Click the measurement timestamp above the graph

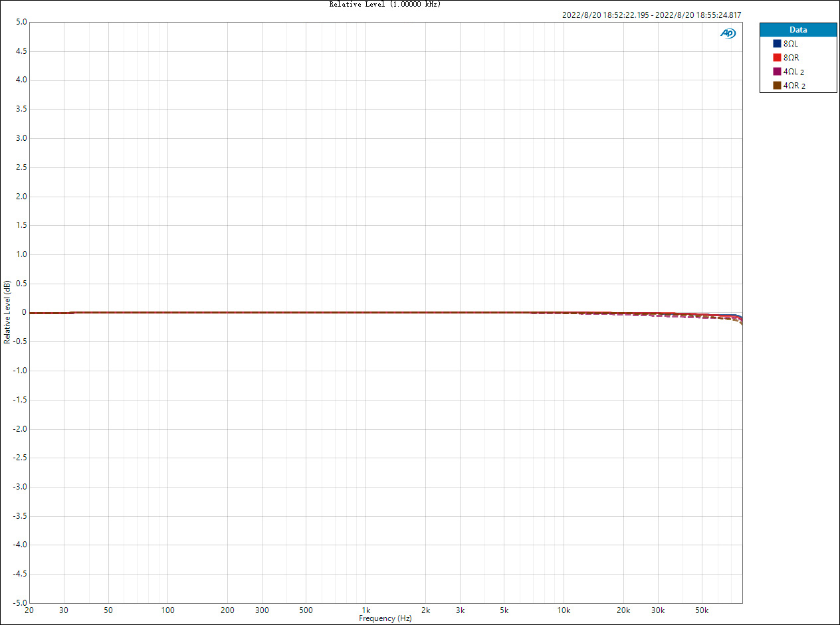tap(652, 15)
